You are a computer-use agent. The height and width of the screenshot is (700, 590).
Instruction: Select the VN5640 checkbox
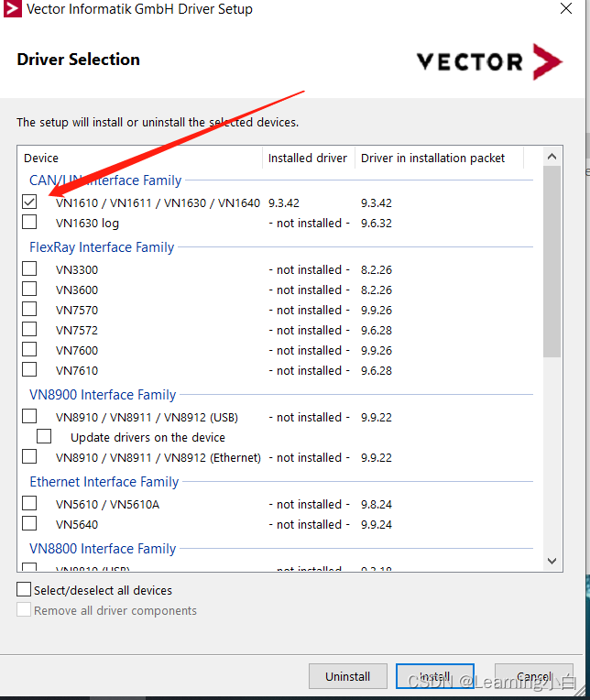pyautogui.click(x=29, y=523)
